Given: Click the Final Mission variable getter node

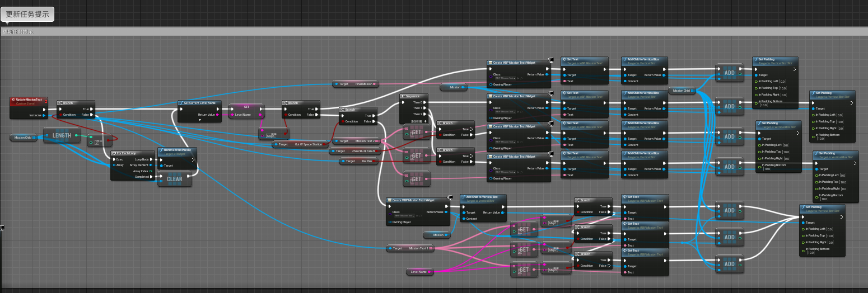Looking at the screenshot, I should click(x=356, y=84).
